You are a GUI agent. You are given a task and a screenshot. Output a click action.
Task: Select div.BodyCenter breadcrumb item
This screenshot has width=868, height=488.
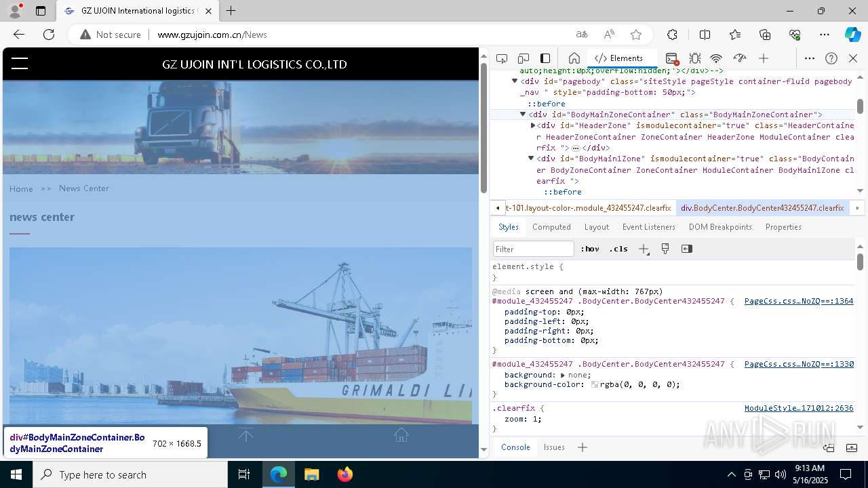tap(762, 208)
